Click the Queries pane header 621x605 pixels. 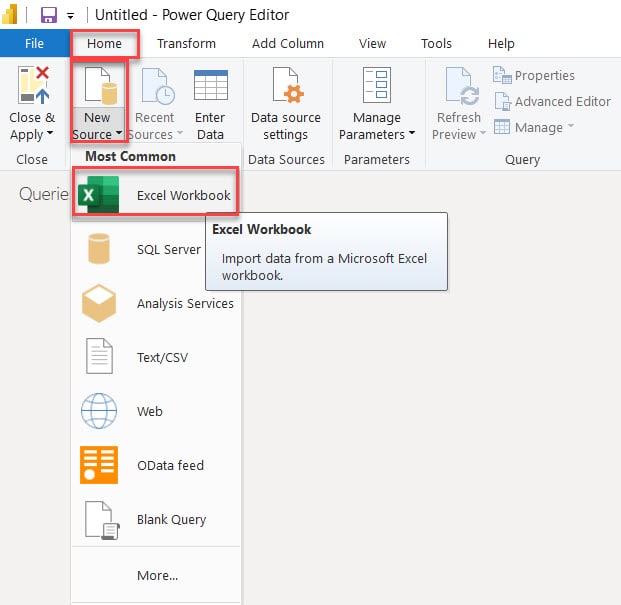(x=44, y=194)
